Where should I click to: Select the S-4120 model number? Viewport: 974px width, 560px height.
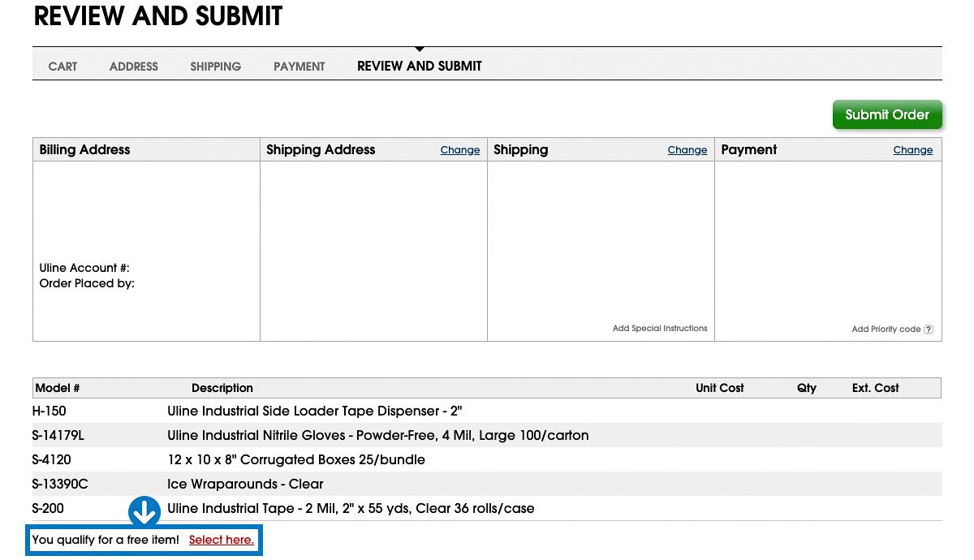pyautogui.click(x=52, y=460)
